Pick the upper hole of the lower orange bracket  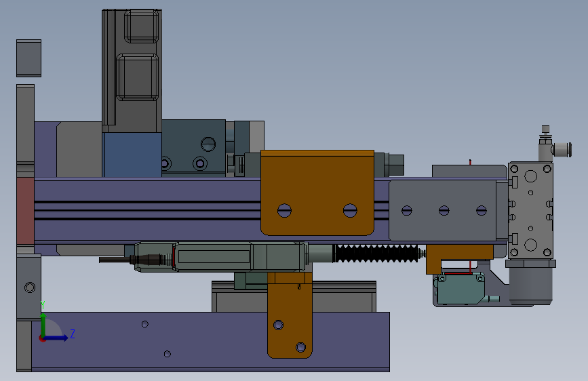pyautogui.click(x=278, y=325)
